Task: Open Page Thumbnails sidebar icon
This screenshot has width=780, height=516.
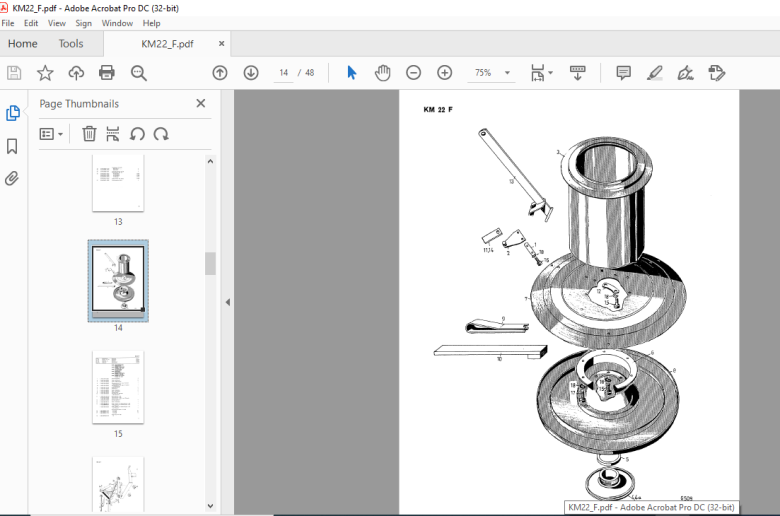Action: coord(12,113)
